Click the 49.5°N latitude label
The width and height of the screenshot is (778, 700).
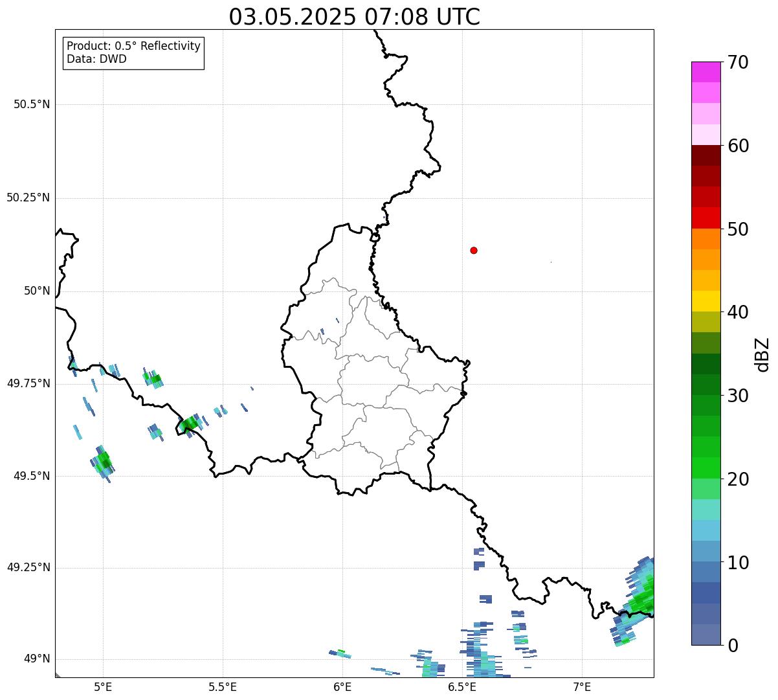point(32,476)
